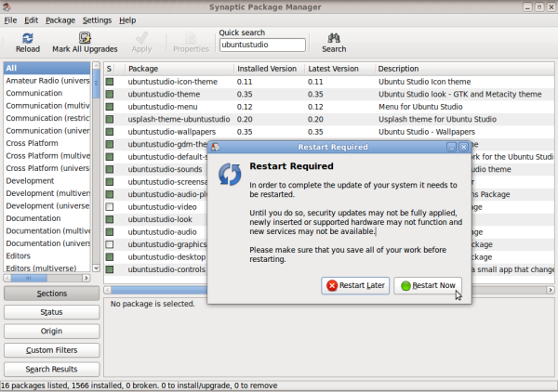Click the Search Results button

51,369
